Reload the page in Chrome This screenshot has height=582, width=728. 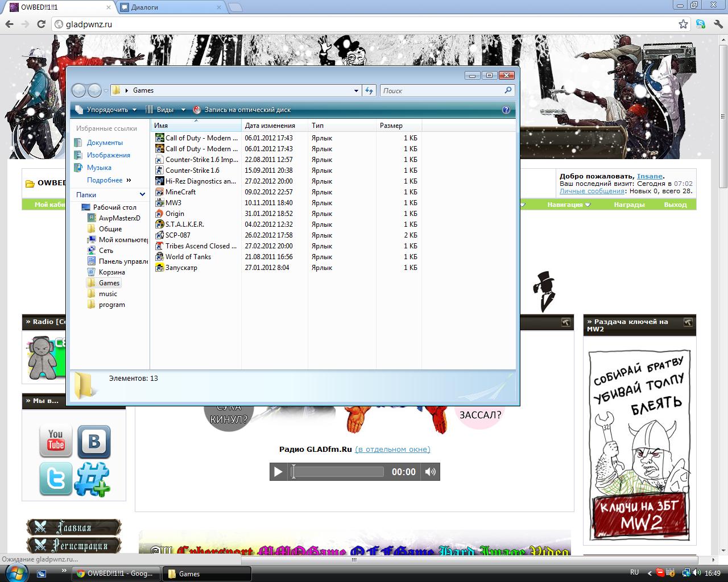[x=41, y=24]
